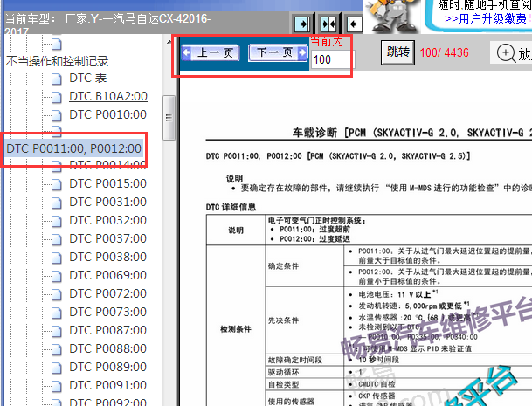Viewport: 532px width, 406px height.
Task: Click document icon beside DTC P0089:00
Action: (x=57, y=368)
